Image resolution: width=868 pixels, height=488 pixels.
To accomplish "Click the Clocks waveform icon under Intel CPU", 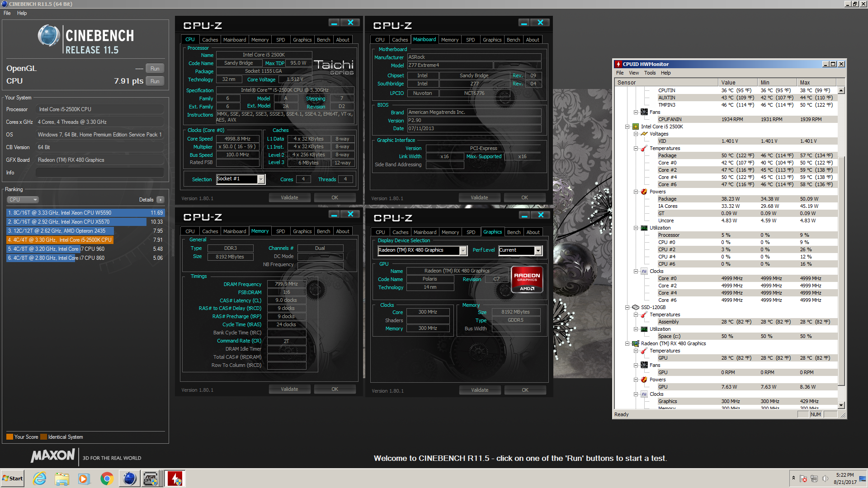I will click(x=644, y=271).
